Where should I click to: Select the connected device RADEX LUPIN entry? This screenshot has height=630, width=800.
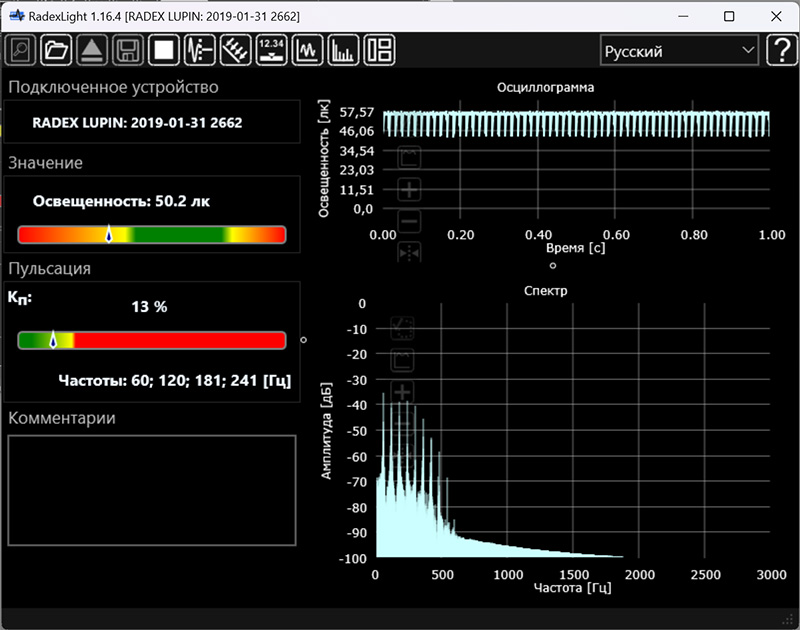[138, 123]
